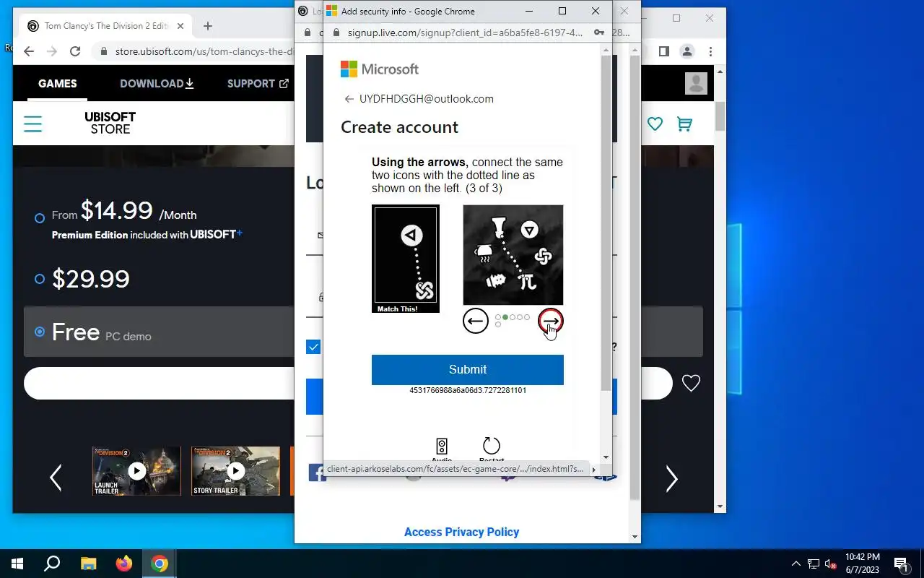Viewport: 924px width, 578px height.
Task: Open Chrome profile icon
Action: pyautogui.click(x=687, y=51)
